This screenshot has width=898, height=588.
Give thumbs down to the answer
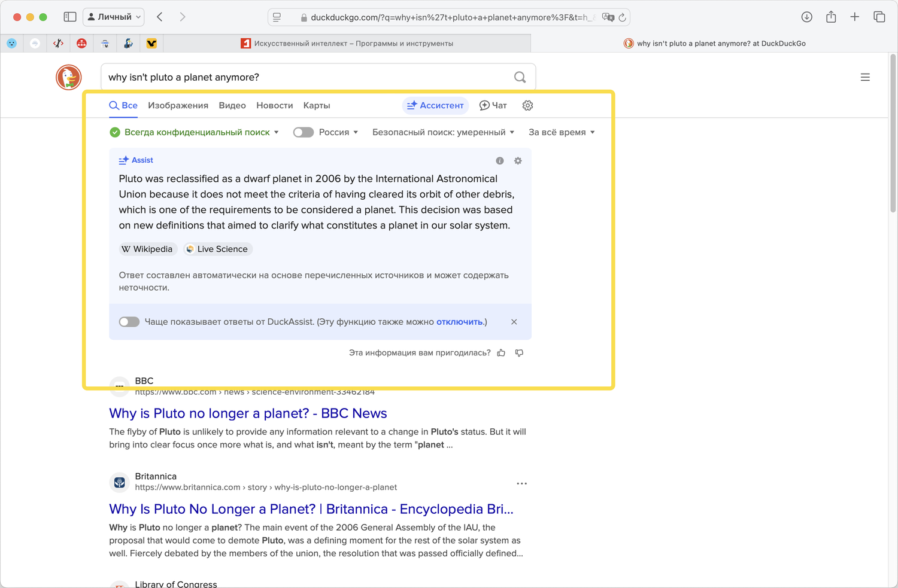point(519,353)
